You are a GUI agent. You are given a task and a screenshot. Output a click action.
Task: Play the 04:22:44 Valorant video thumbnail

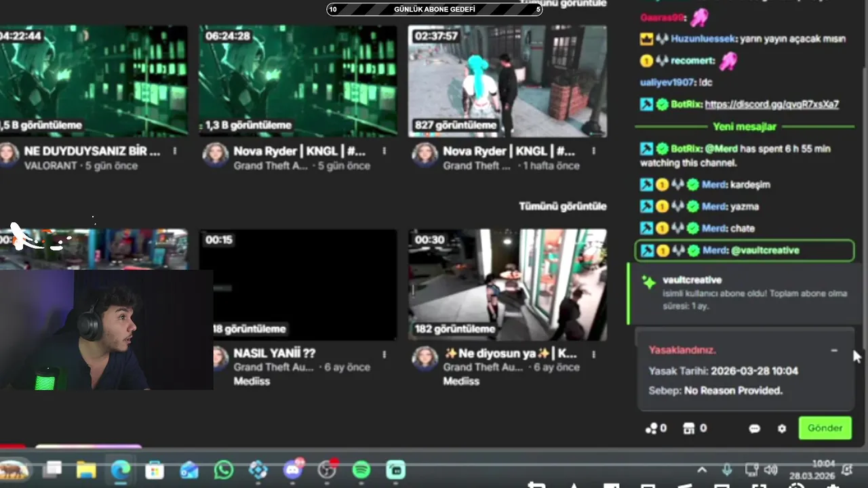pos(94,81)
